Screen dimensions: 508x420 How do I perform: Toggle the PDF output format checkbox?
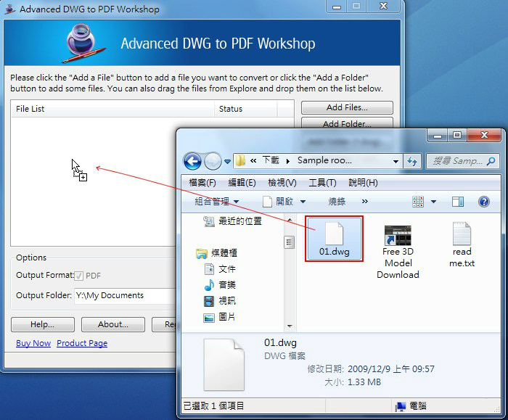tap(78, 276)
